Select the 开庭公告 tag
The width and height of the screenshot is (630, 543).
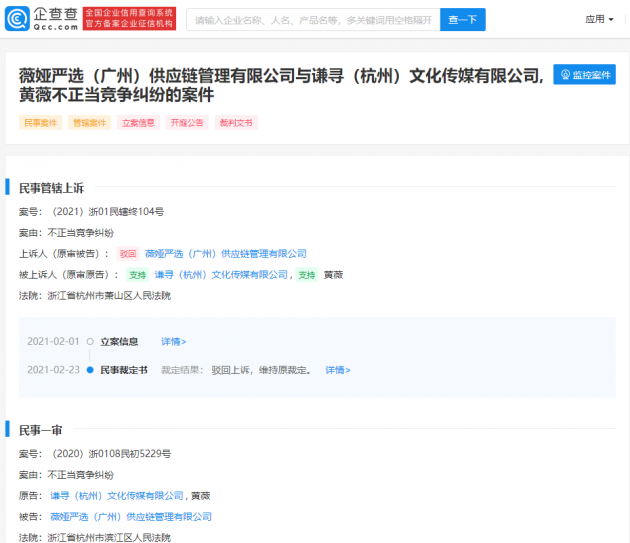click(x=187, y=123)
